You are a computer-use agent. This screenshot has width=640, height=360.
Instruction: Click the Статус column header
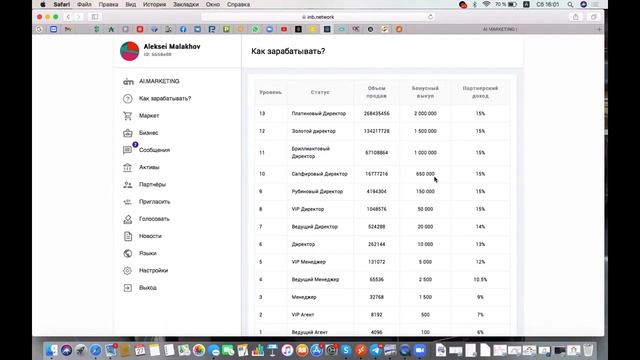tap(320, 92)
